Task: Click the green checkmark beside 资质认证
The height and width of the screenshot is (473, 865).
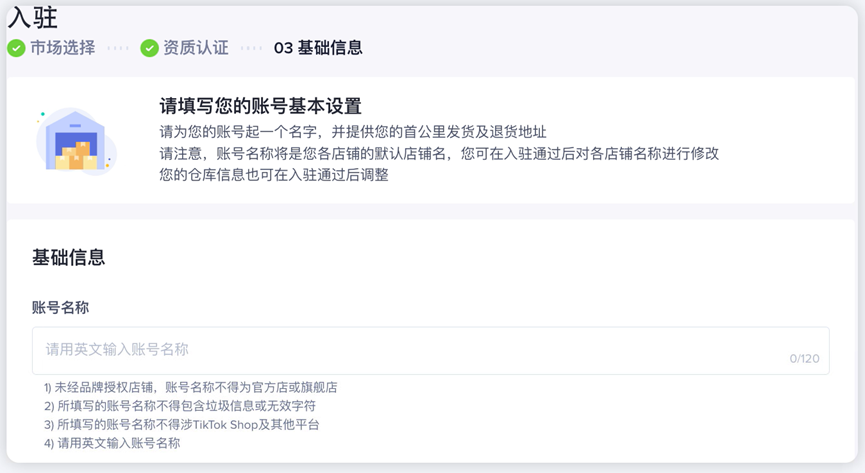Action: click(x=149, y=48)
